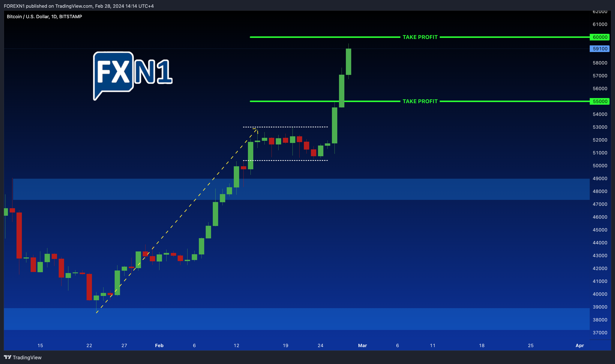Viewport: 615px width, 364px height.
Task: Click the chart title Bitcoin / U.S. Dollar, 1D, BITSTAMP
Action: coord(44,16)
